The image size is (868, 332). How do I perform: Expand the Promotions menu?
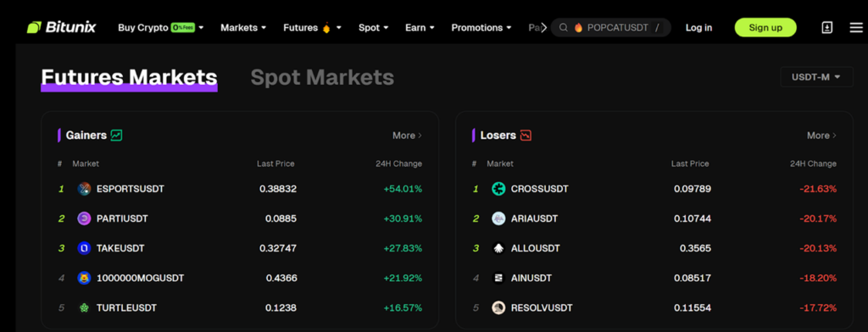[481, 28]
